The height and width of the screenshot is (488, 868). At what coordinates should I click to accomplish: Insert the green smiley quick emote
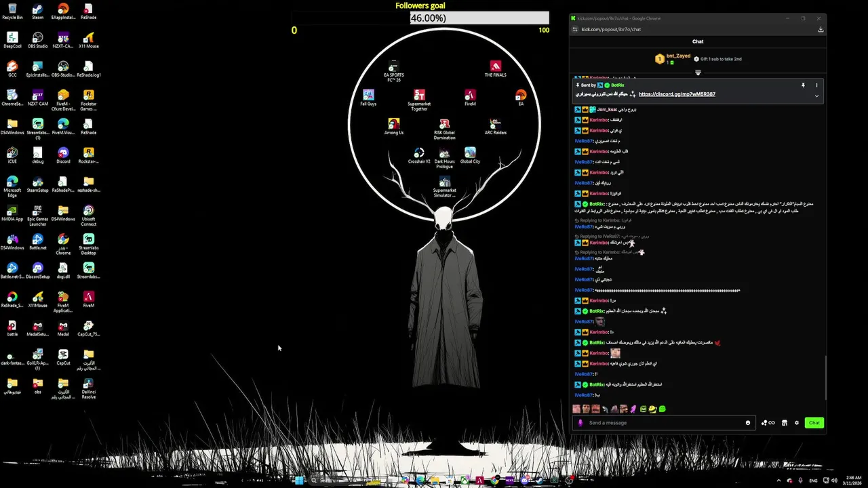click(663, 409)
